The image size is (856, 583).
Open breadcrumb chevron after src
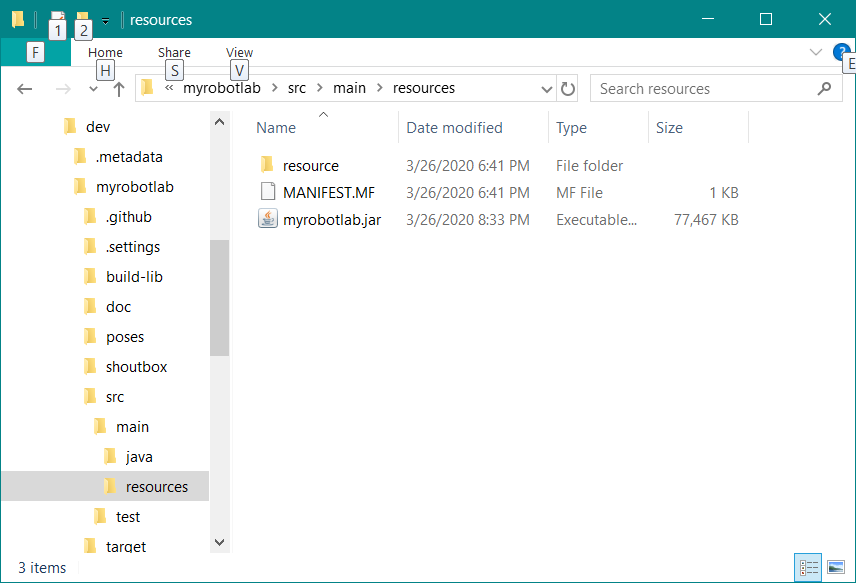(320, 88)
